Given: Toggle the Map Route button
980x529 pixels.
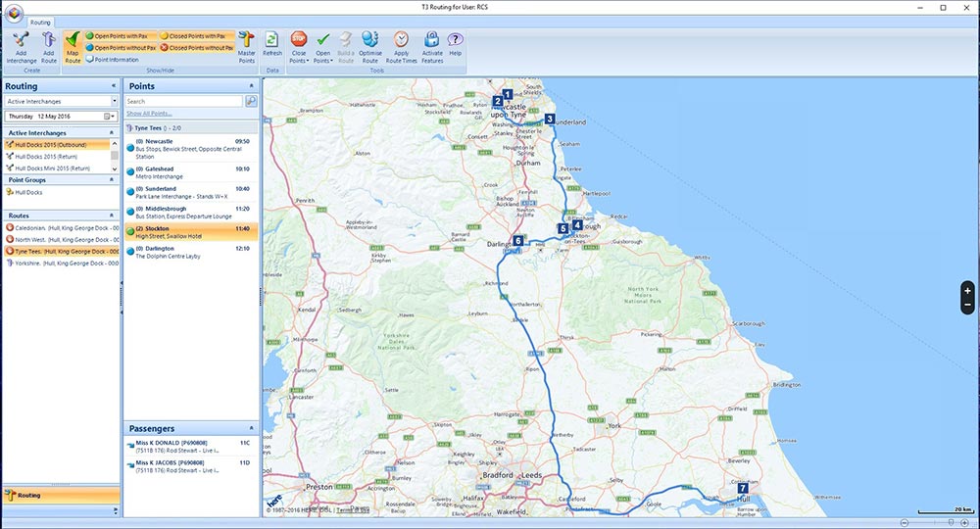Looking at the screenshot, I should click(x=73, y=48).
